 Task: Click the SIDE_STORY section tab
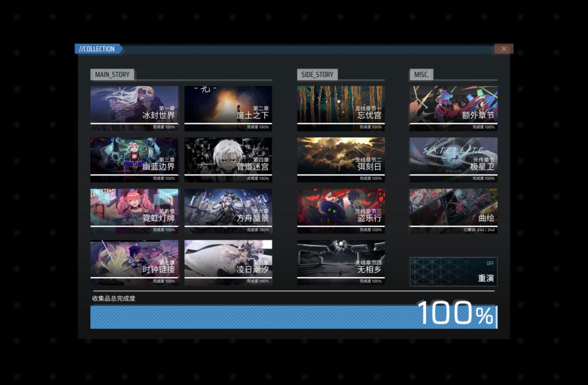[x=317, y=74]
